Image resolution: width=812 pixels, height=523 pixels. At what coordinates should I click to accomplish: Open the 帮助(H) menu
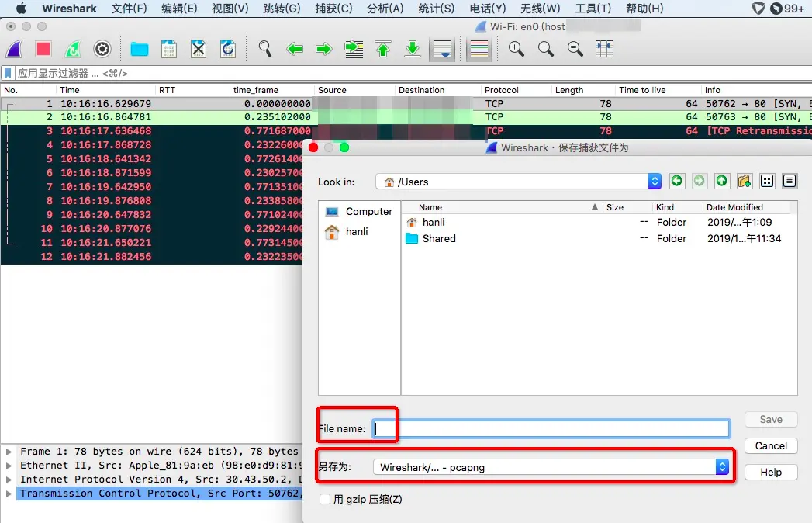(x=644, y=9)
